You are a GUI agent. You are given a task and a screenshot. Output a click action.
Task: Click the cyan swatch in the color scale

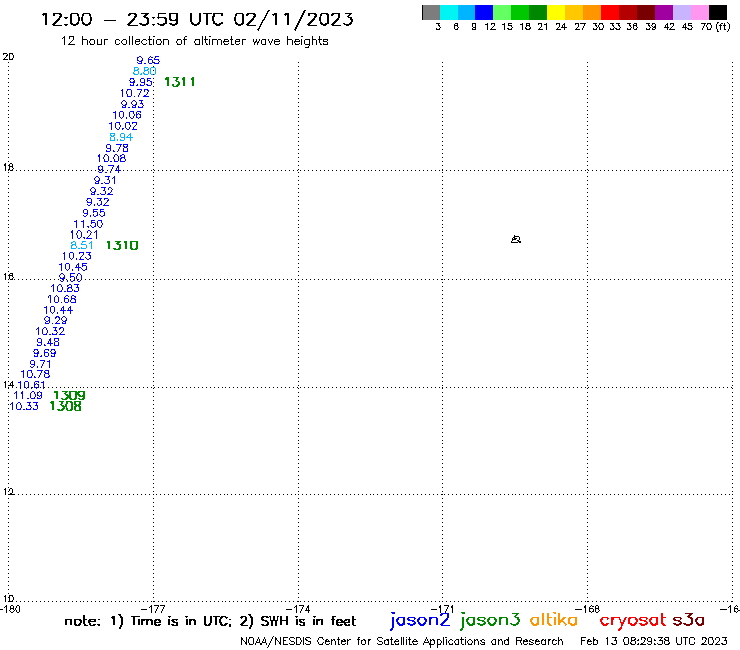[x=449, y=12]
